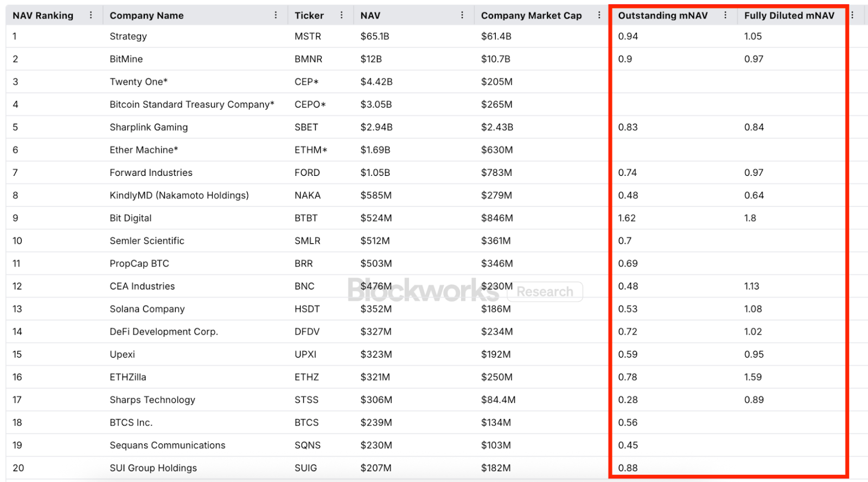Screen dimensions: 868x482
Task: Select Twenty One's $4.42B NAV value
Action: (x=376, y=82)
